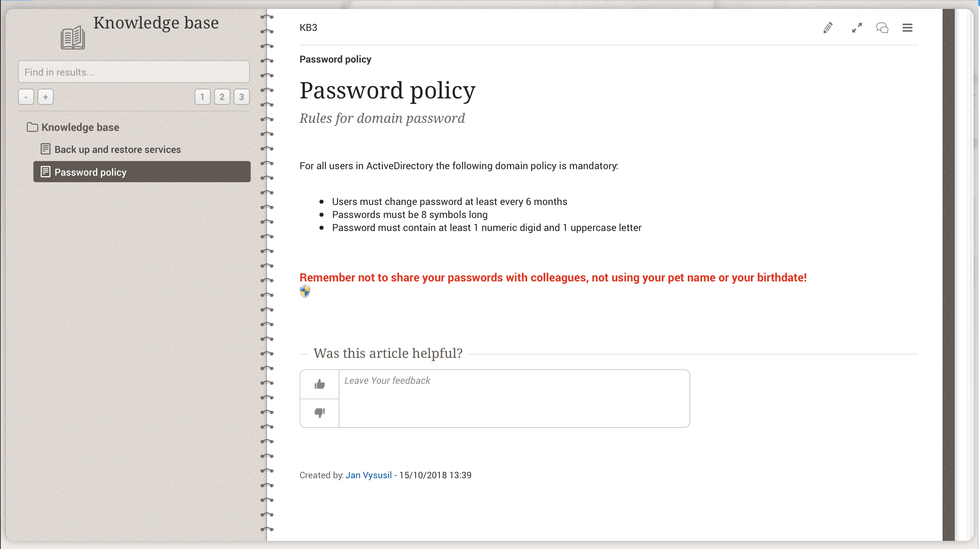This screenshot has width=980, height=549.
Task: Click the large Password policy heading
Action: [387, 90]
